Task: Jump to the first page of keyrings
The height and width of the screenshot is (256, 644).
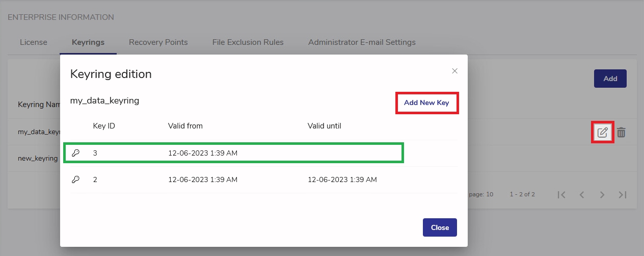Action: tap(561, 194)
